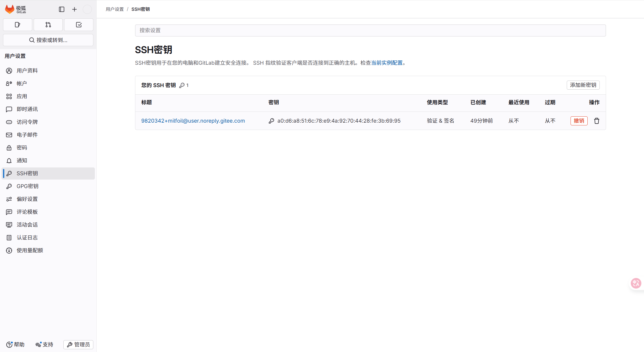Click the 管理员 admin button

pos(78,344)
